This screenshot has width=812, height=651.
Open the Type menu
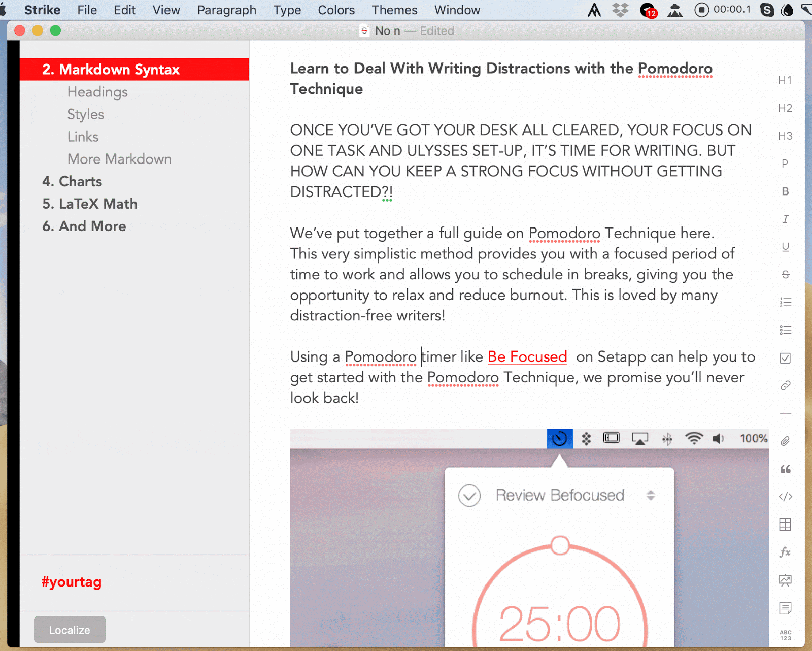pyautogui.click(x=287, y=10)
